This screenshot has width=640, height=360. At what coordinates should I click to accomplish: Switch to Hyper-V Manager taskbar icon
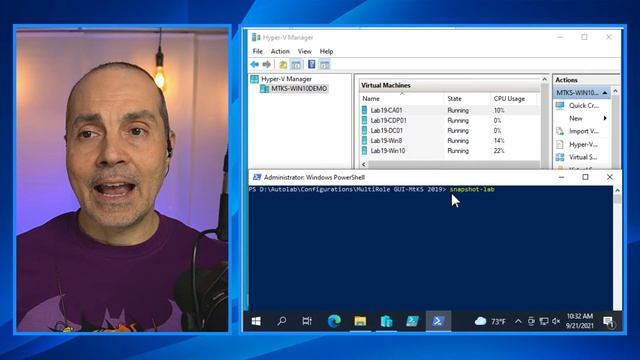(x=386, y=321)
